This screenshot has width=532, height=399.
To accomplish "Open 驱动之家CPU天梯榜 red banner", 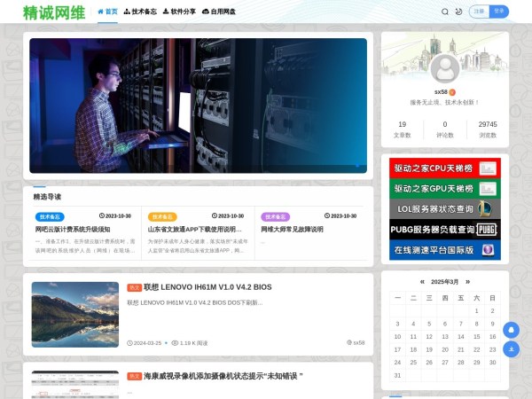I will click(x=433, y=168).
